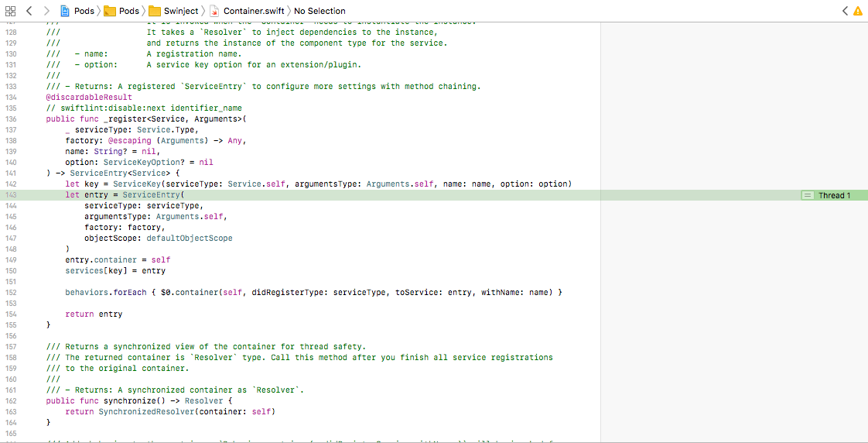Open the related items grid menu
This screenshot has width=868, height=443.
click(x=10, y=11)
